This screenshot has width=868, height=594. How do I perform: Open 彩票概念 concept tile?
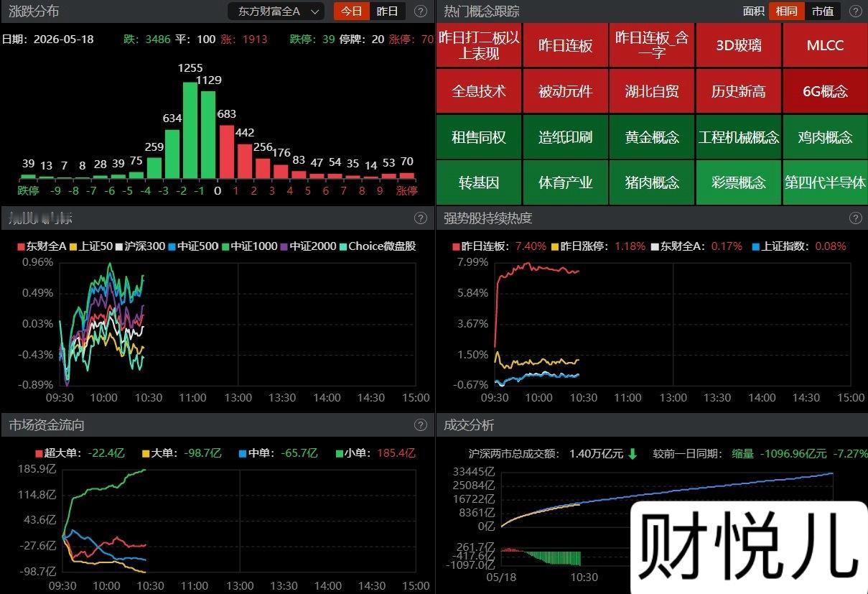coord(739,182)
